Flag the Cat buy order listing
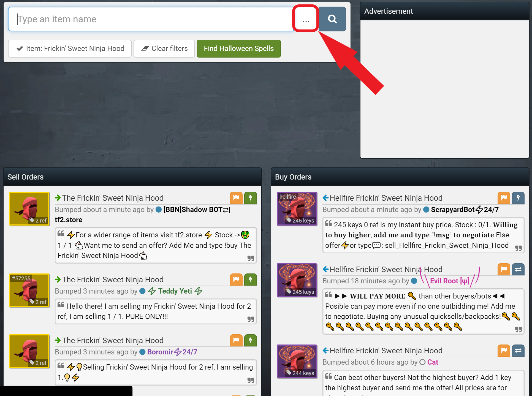This screenshot has height=396, width=532. coord(504,351)
